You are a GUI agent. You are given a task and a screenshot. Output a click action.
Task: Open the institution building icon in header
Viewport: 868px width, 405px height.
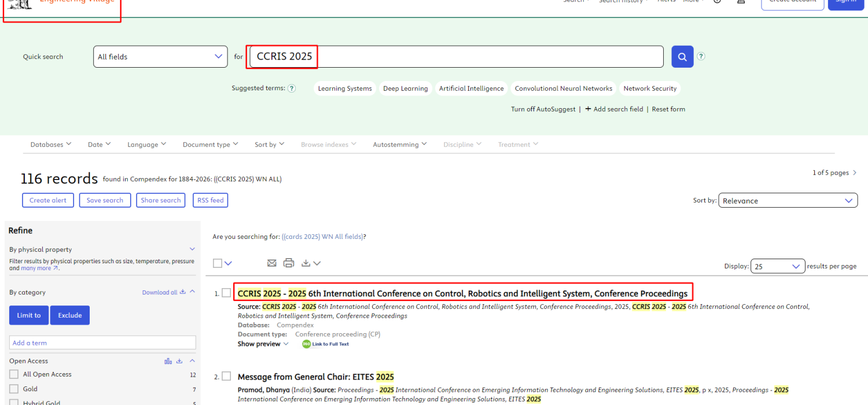(741, 1)
